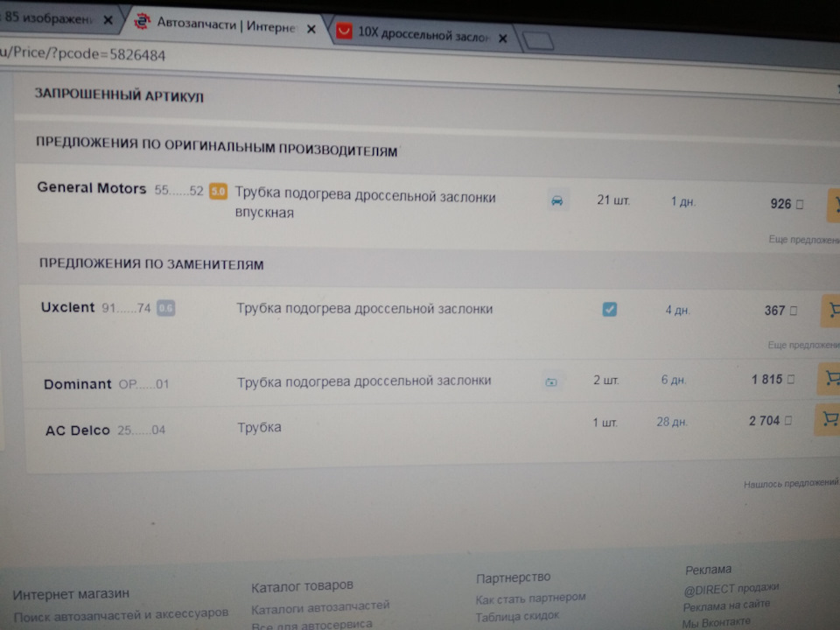
Task: Click the delivery icon in the Dominant row
Action: (x=553, y=379)
